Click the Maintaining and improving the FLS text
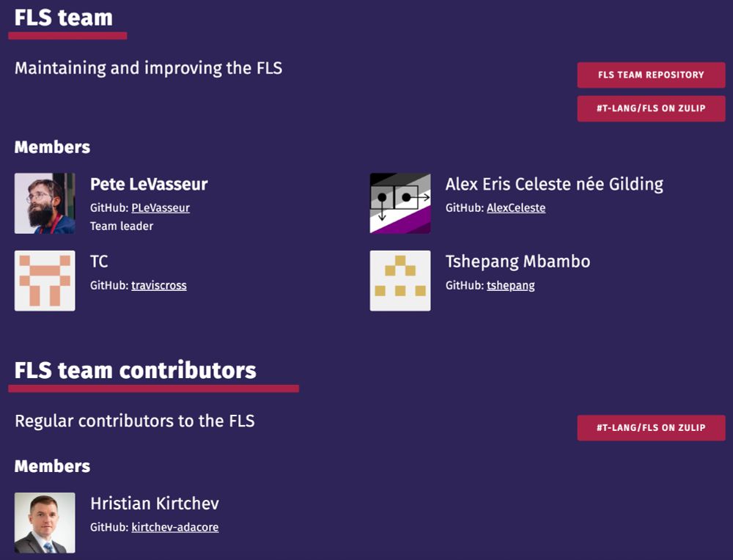Image resolution: width=733 pixels, height=560 pixels. pos(148,67)
